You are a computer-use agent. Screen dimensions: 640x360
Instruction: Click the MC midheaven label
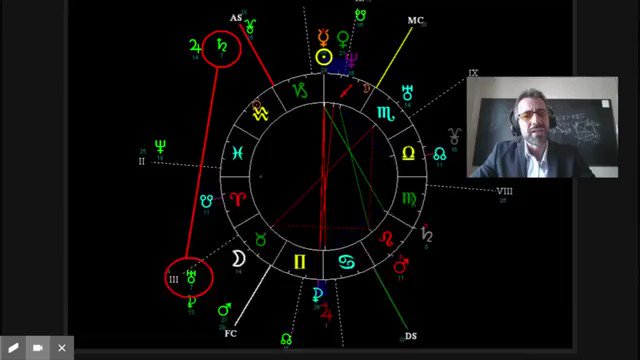(x=416, y=20)
